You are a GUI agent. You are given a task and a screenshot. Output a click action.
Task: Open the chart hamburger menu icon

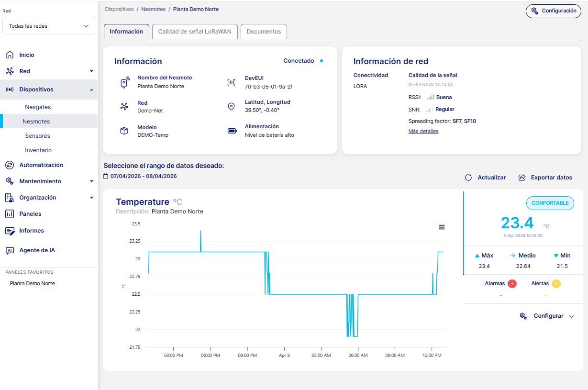pos(442,227)
